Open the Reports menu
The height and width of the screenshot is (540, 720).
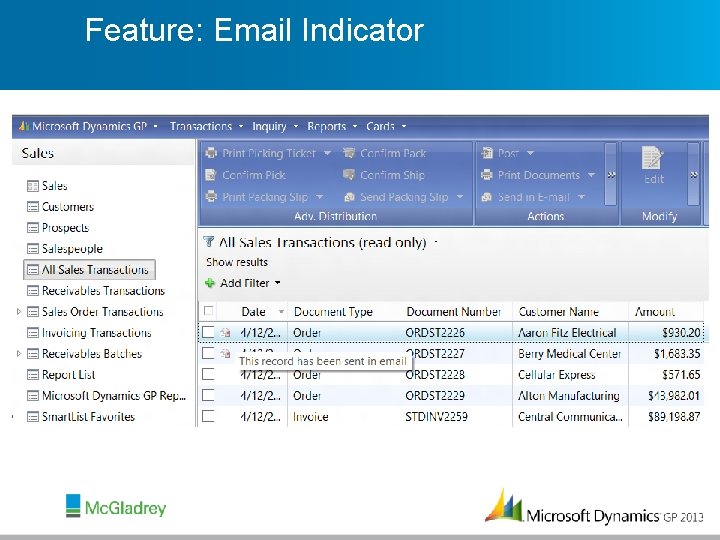click(x=332, y=126)
